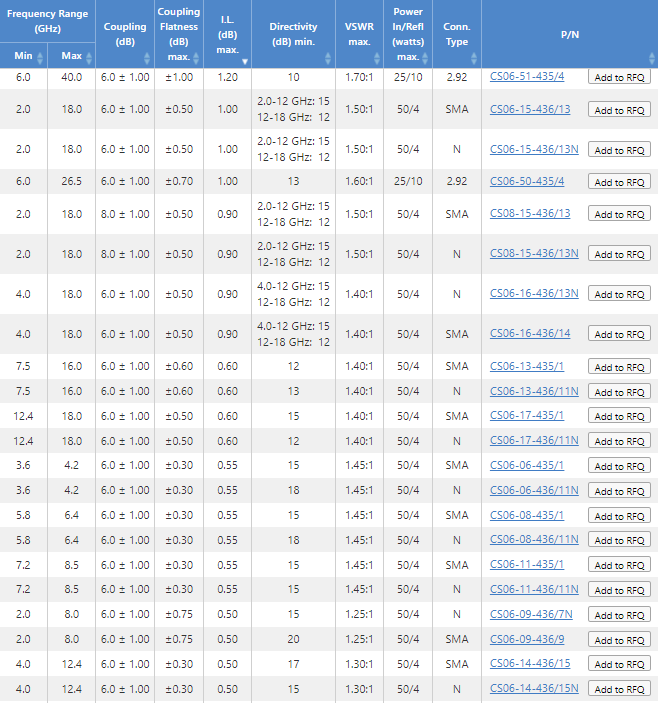Add CS06-50-435/4 to RFQ
The image size is (658, 703).
(x=619, y=182)
